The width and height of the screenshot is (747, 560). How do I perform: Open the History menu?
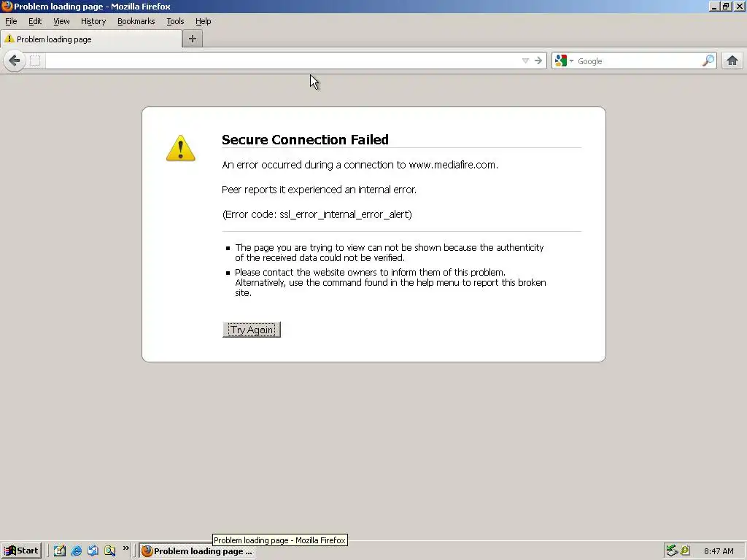coord(93,21)
